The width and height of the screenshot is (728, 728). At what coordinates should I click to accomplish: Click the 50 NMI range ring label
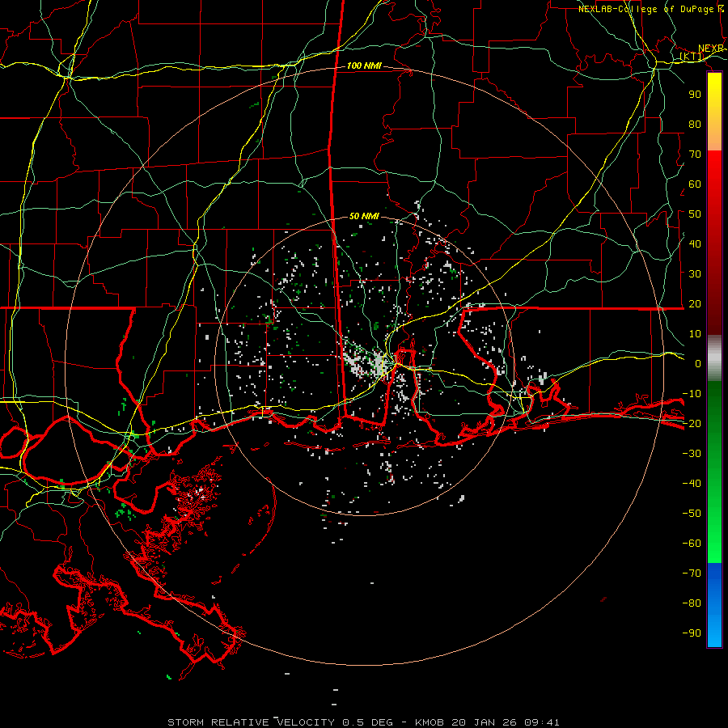tap(364, 216)
